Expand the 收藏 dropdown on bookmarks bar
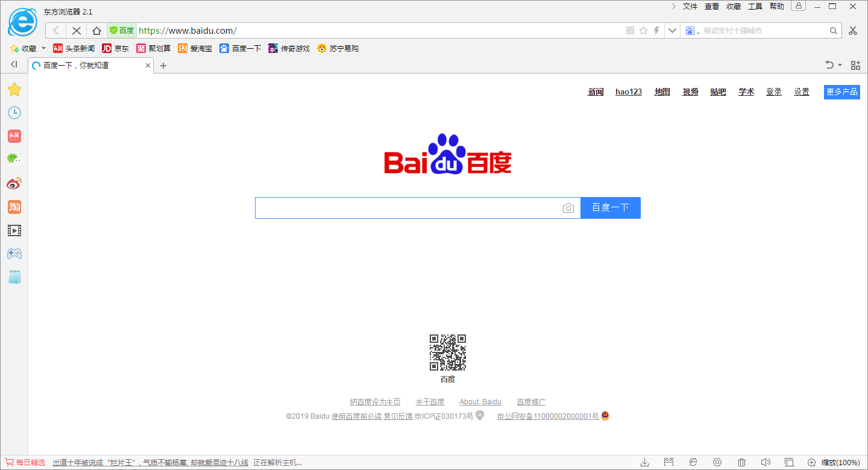The height and width of the screenshot is (470, 868). pyautogui.click(x=43, y=48)
